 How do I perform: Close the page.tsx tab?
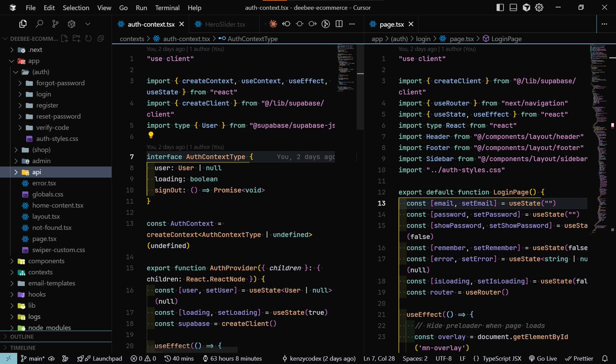click(x=411, y=24)
